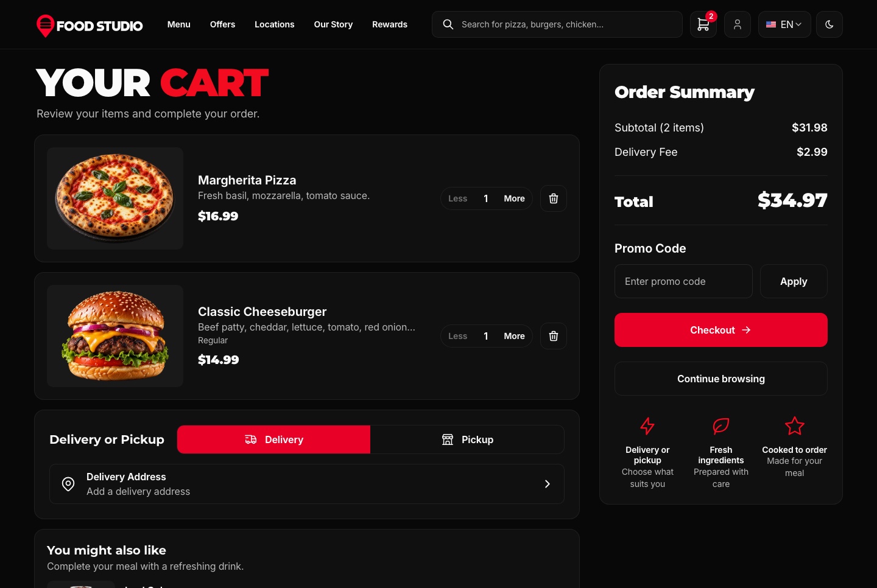Screen dimensions: 877x588
Task: Click the $14.99 cheeseburger price
Action: [219, 360]
